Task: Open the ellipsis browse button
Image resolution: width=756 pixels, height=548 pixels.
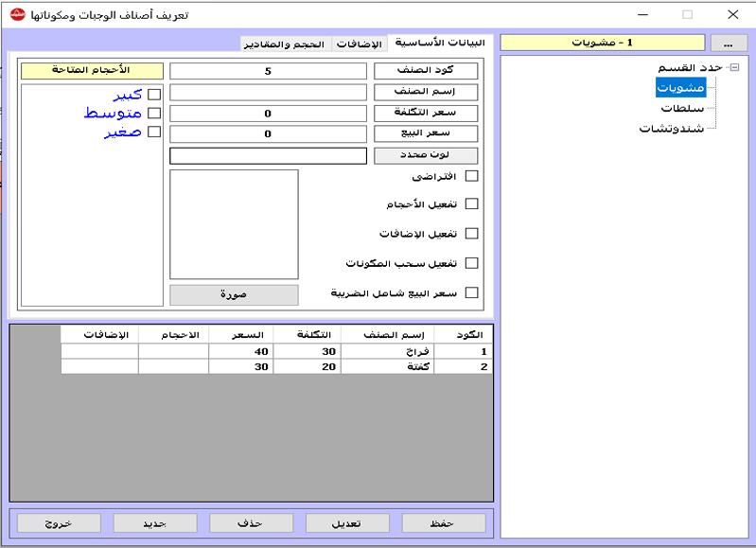Action: (729, 43)
